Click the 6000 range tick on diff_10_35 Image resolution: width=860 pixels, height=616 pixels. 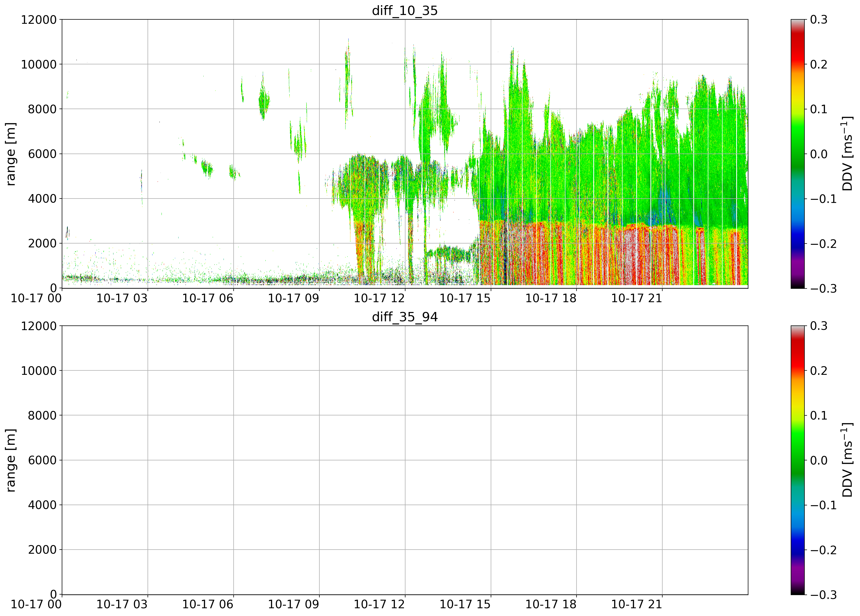(42, 154)
